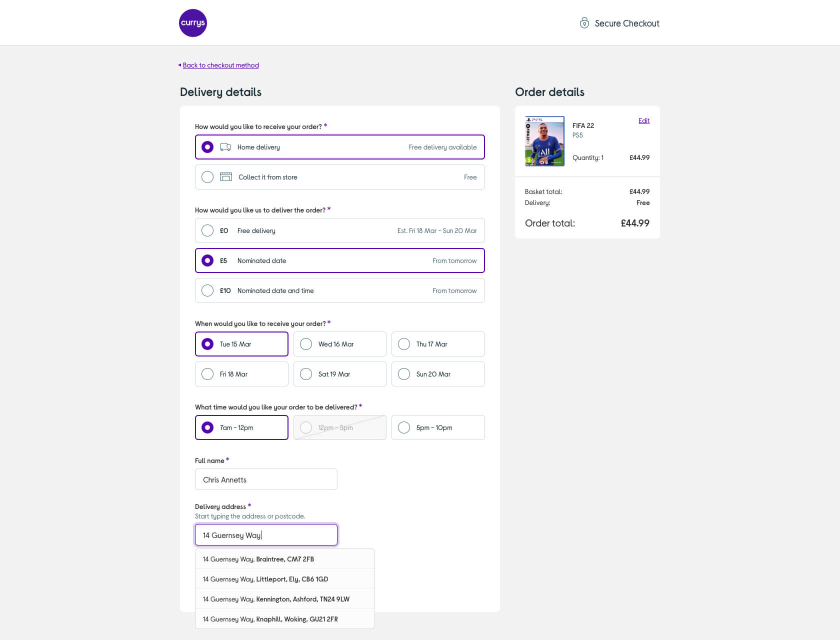Choose address in Kennington, Ashford, TN24 9LW
The image size is (840, 640).
pyautogui.click(x=285, y=599)
